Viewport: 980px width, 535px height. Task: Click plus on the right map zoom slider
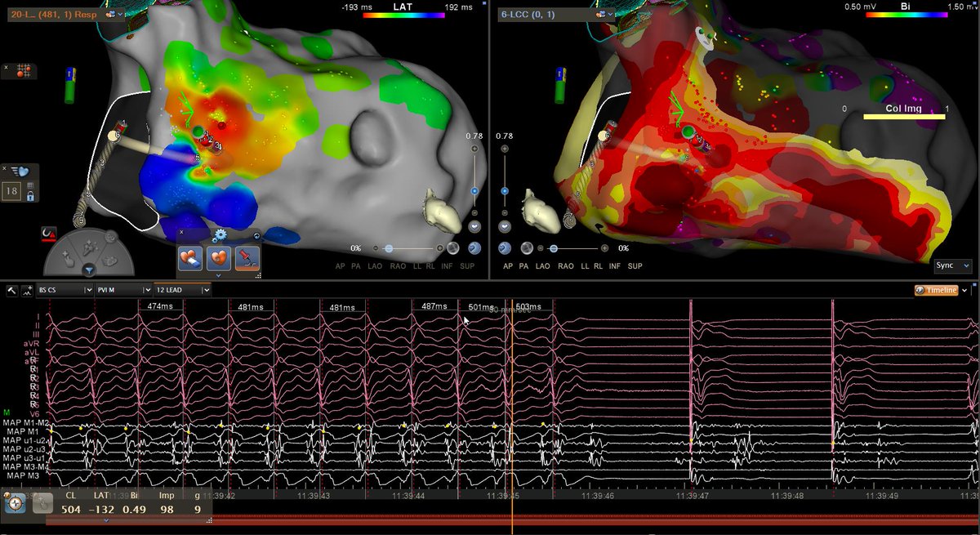(x=505, y=149)
